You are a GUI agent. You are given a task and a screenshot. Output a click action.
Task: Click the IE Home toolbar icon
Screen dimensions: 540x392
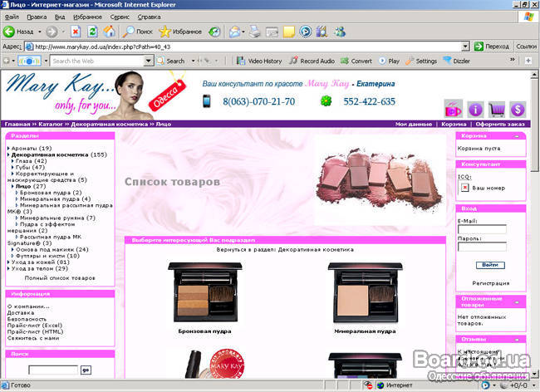(109, 32)
